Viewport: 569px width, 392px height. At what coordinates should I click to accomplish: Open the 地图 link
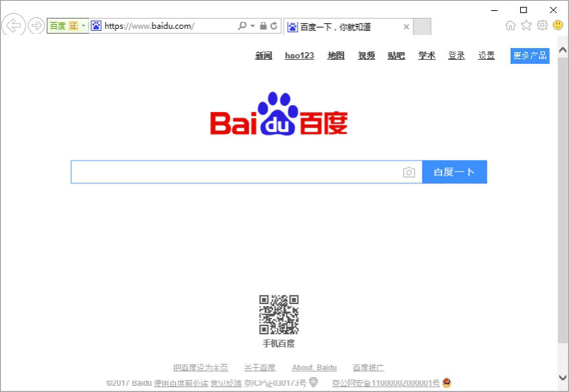[x=336, y=56]
